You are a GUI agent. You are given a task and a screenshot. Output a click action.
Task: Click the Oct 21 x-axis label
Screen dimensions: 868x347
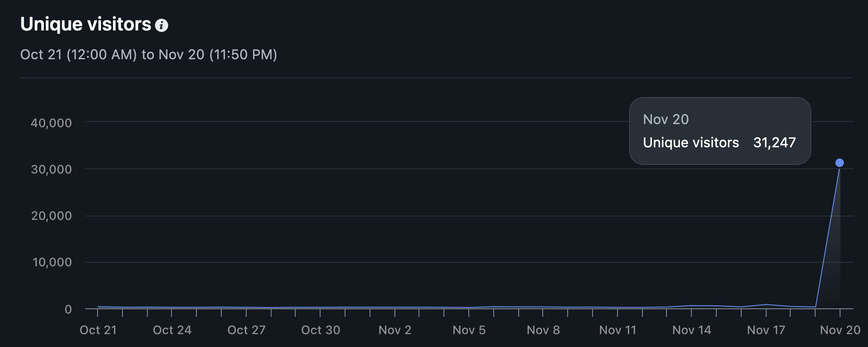tap(98, 330)
